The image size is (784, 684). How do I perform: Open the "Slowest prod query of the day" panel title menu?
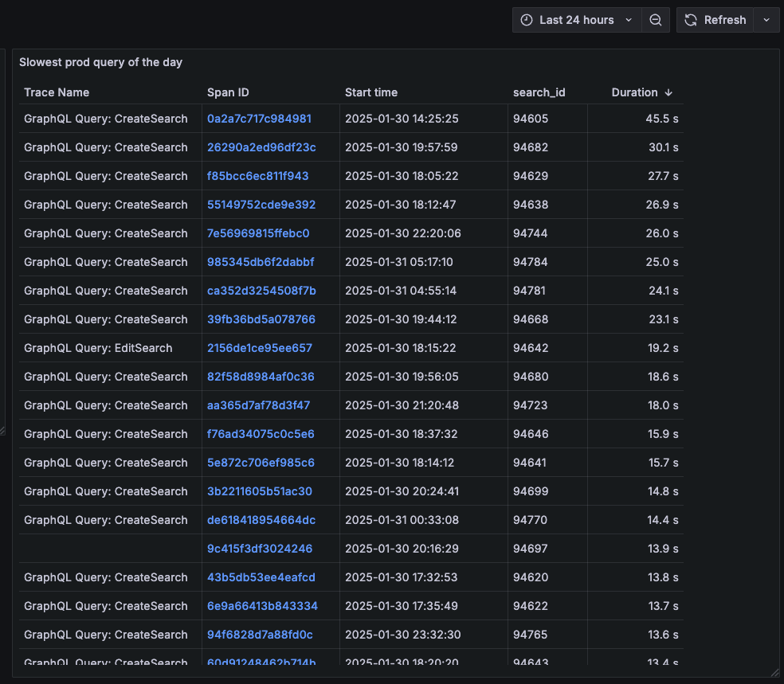point(101,62)
